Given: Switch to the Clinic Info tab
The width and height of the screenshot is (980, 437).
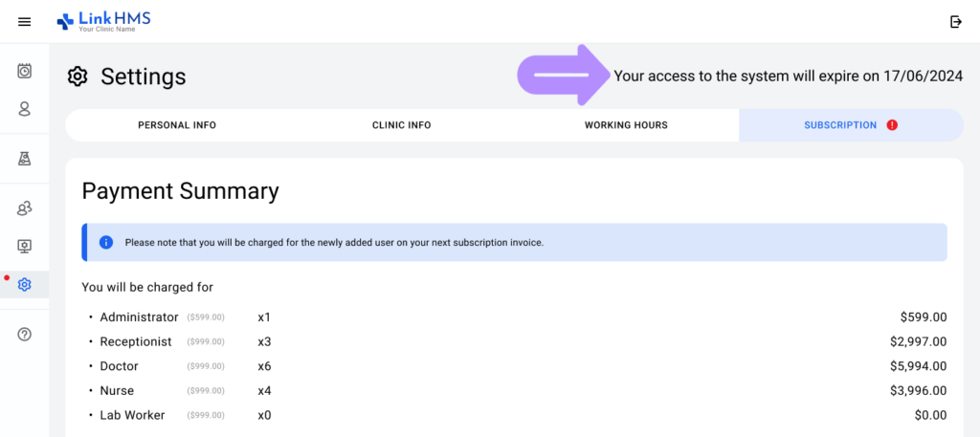Looking at the screenshot, I should click(x=401, y=125).
